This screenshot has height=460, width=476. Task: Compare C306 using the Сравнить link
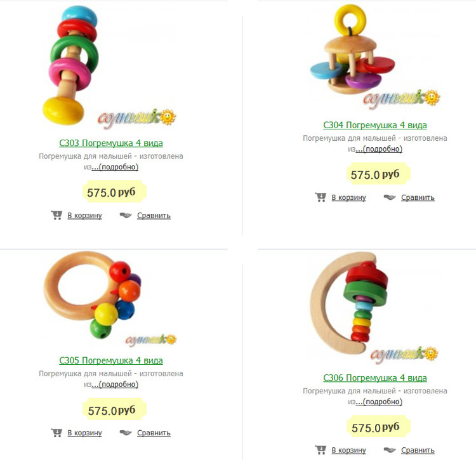418,450
